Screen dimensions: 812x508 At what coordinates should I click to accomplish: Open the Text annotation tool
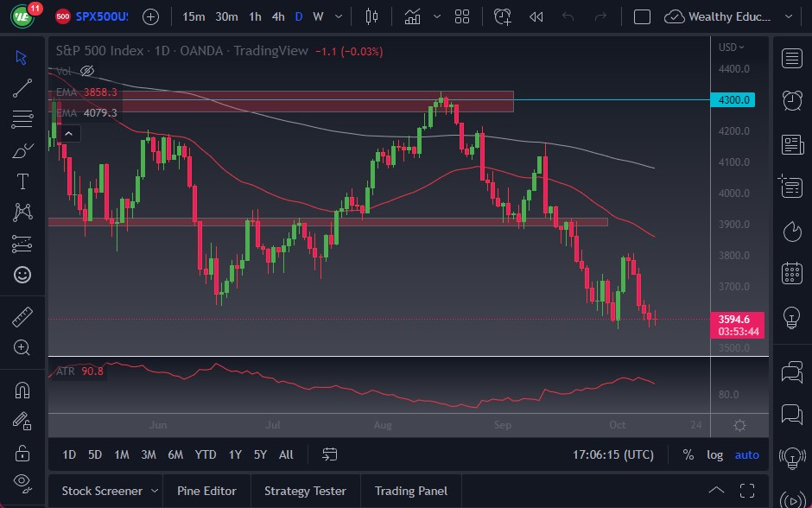(x=22, y=181)
